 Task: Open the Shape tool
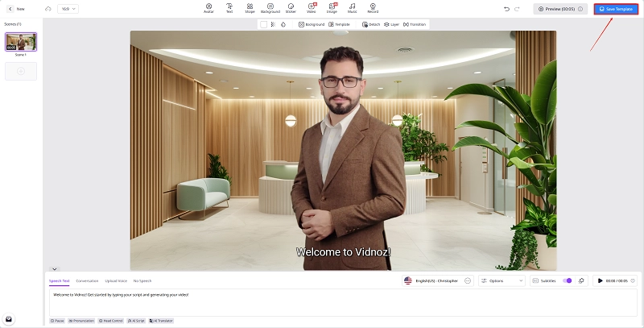(x=249, y=8)
